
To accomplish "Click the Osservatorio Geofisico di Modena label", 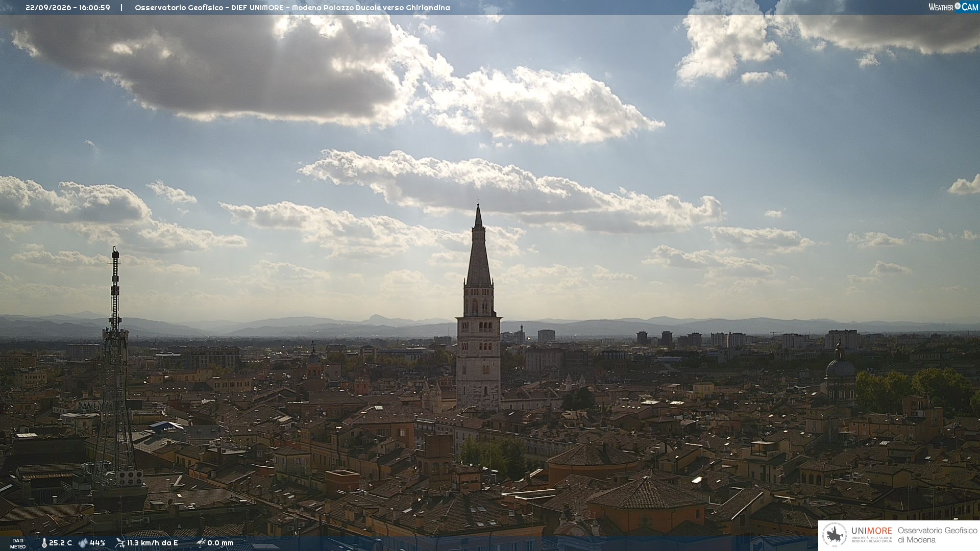I will tap(937, 535).
